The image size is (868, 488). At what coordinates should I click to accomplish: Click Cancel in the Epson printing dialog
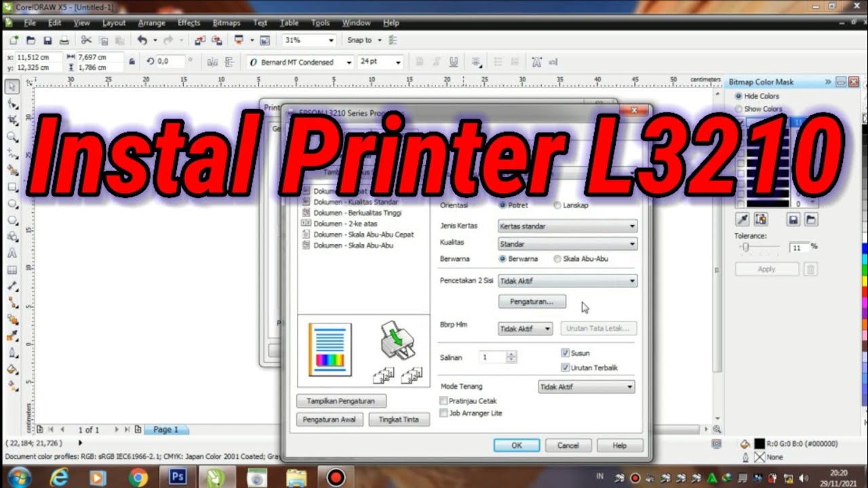(x=568, y=445)
